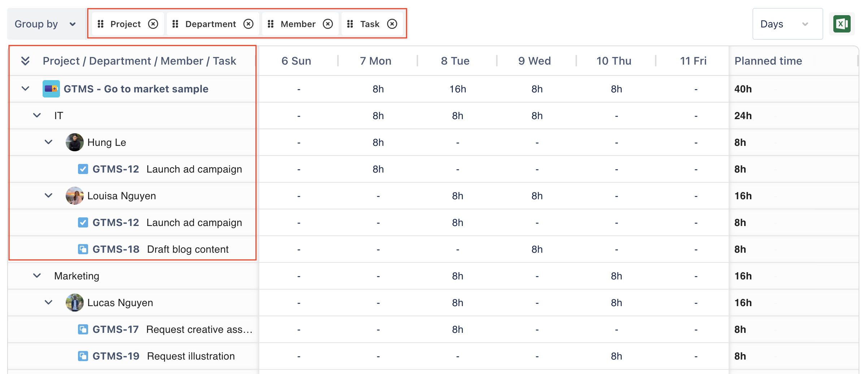This screenshot has height=374, width=868.
Task: Grab the drag handle on Project chip
Action: coord(101,24)
